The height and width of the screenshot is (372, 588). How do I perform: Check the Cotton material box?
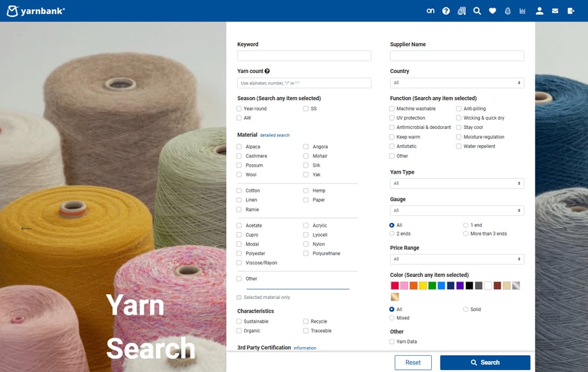239,190
